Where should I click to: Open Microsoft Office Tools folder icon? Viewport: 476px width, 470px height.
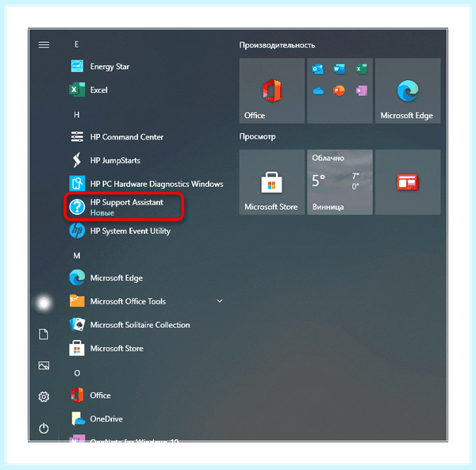pyautogui.click(x=77, y=301)
